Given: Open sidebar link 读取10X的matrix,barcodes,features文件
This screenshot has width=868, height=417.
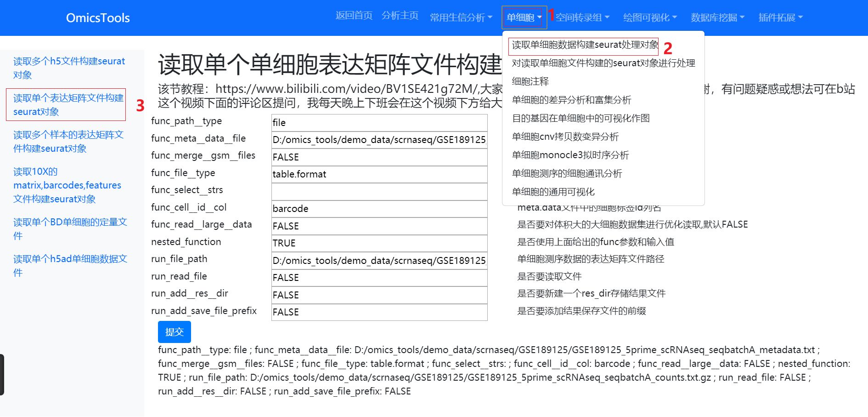Looking at the screenshot, I should pyautogui.click(x=67, y=185).
